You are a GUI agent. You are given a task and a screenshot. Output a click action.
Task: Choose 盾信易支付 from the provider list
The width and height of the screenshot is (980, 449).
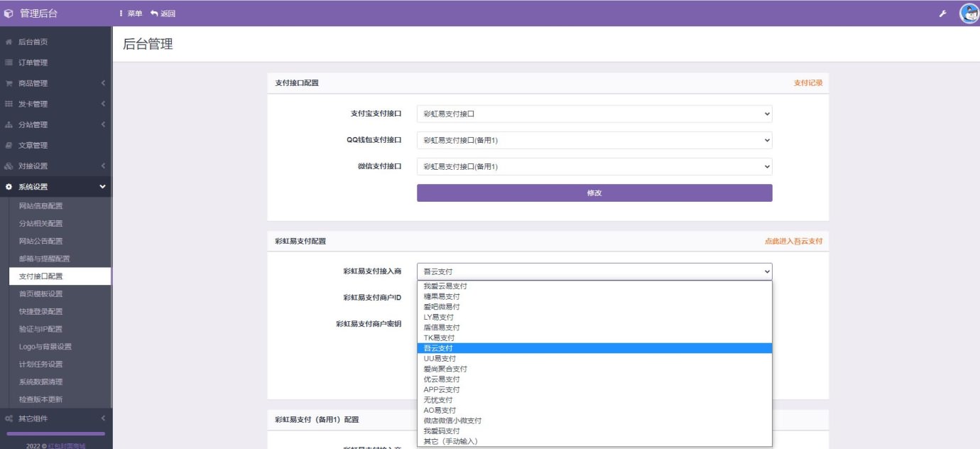(x=594, y=328)
